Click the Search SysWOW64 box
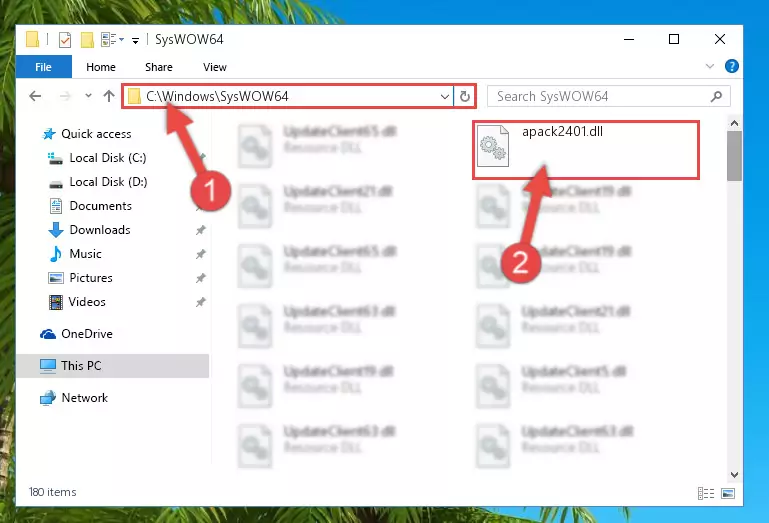 (608, 96)
